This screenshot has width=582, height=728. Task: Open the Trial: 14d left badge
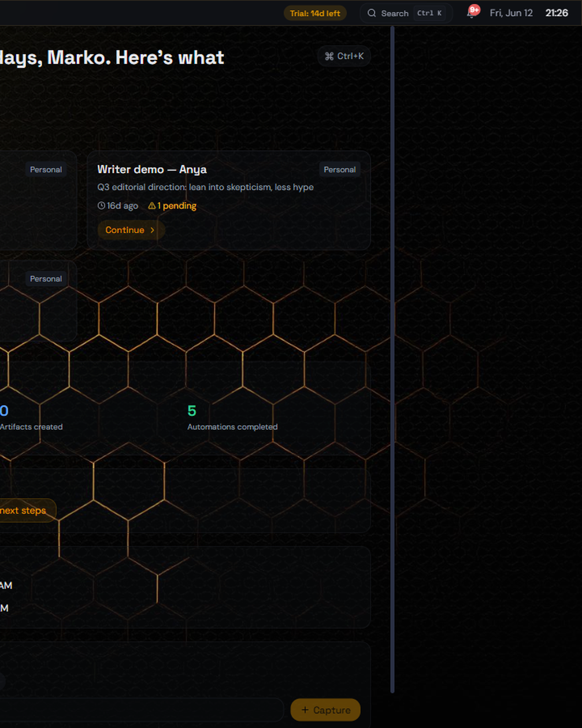click(315, 13)
